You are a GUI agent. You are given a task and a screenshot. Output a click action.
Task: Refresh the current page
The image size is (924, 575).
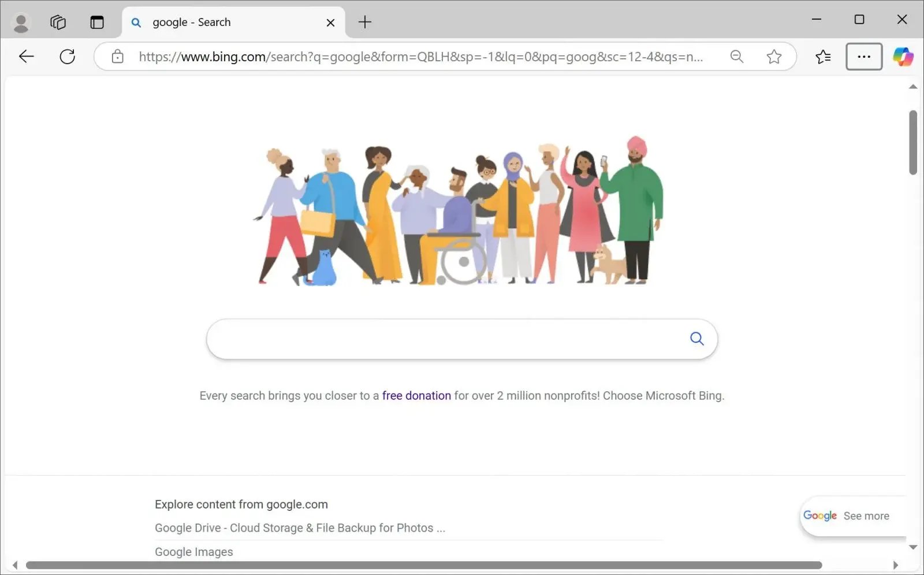point(68,57)
